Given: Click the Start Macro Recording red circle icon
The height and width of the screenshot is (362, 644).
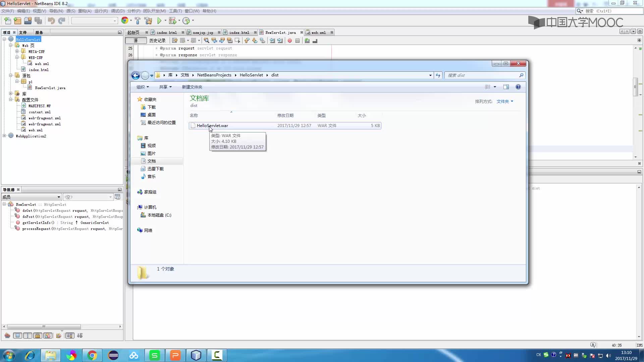Looking at the screenshot, I should (289, 41).
